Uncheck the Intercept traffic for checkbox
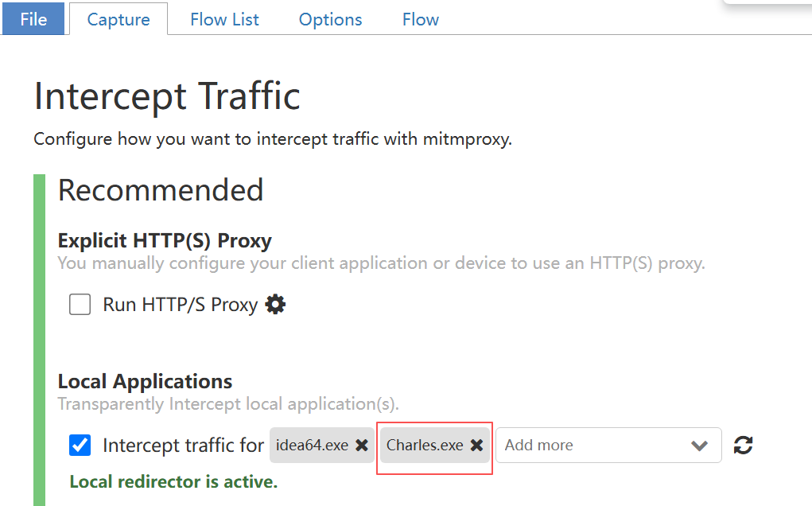Viewport: 812px width, 506px height. pyautogui.click(x=80, y=446)
